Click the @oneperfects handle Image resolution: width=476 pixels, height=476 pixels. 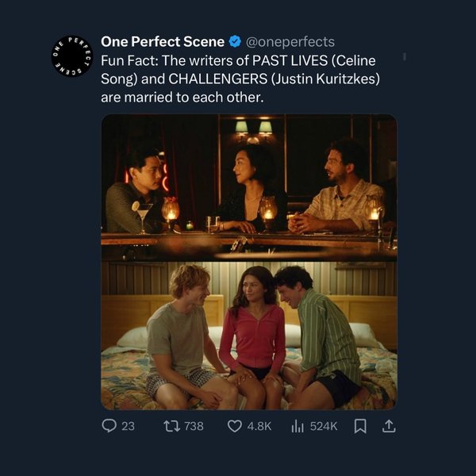click(291, 41)
